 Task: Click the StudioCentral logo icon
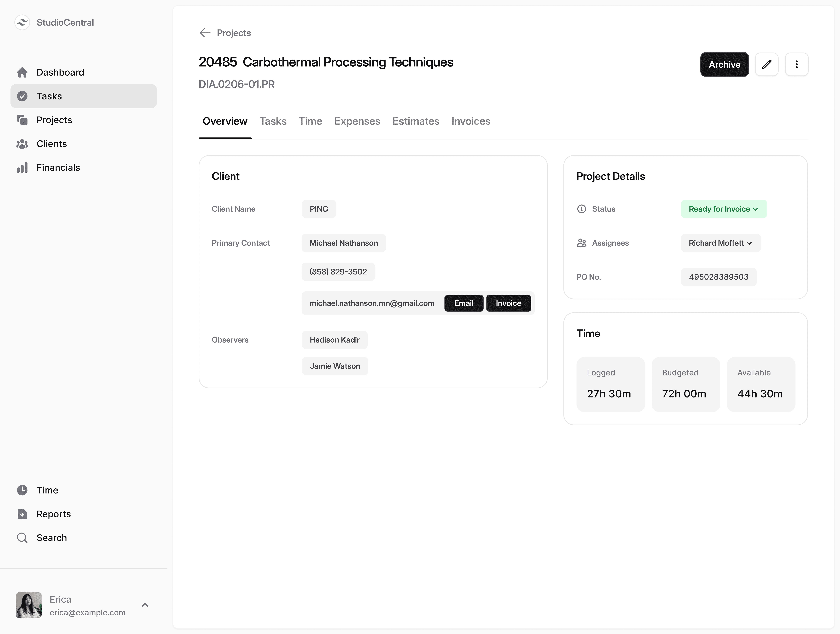point(22,22)
